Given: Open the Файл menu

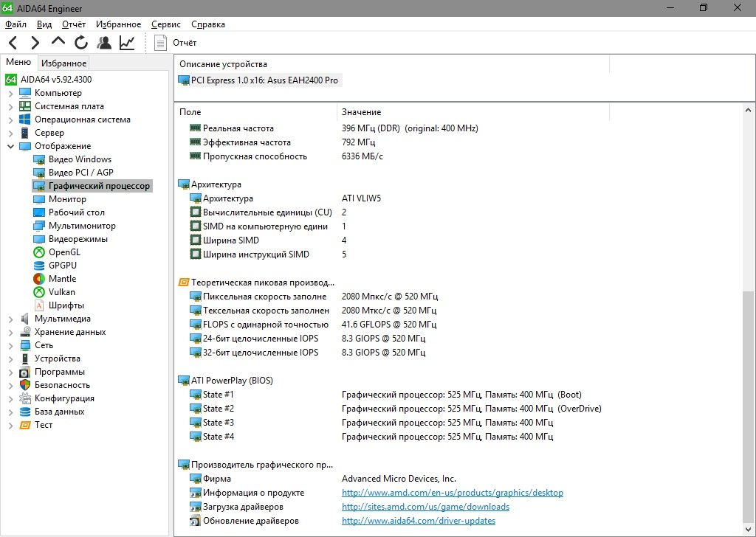Looking at the screenshot, I should 16,24.
